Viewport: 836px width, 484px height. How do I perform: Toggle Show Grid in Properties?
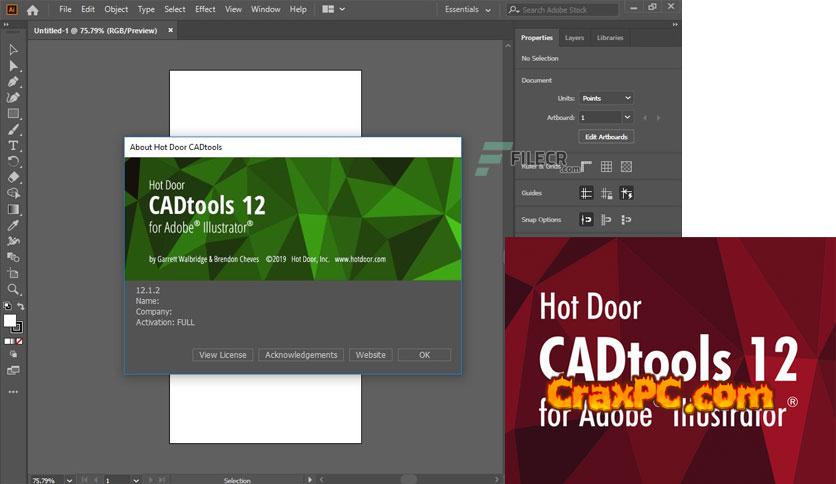(606, 166)
